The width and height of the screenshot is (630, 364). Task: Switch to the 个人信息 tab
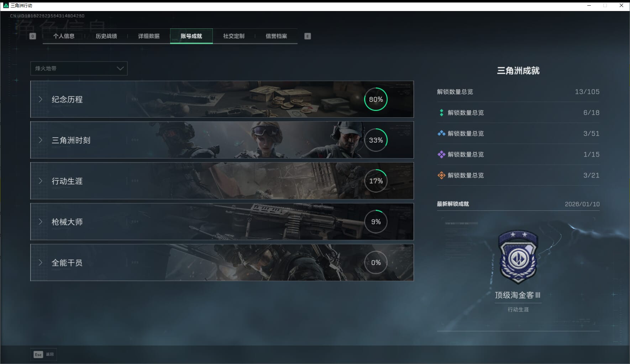tap(64, 36)
